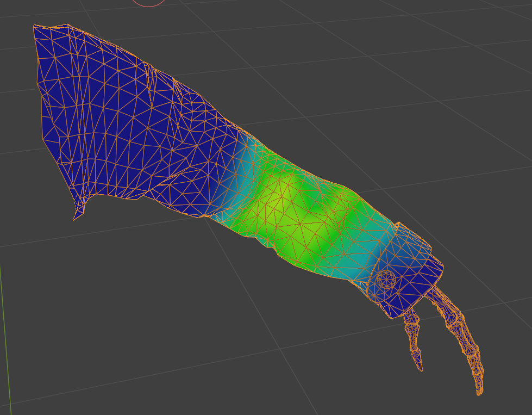Click the tip of the shorter finger

(x=421, y=369)
